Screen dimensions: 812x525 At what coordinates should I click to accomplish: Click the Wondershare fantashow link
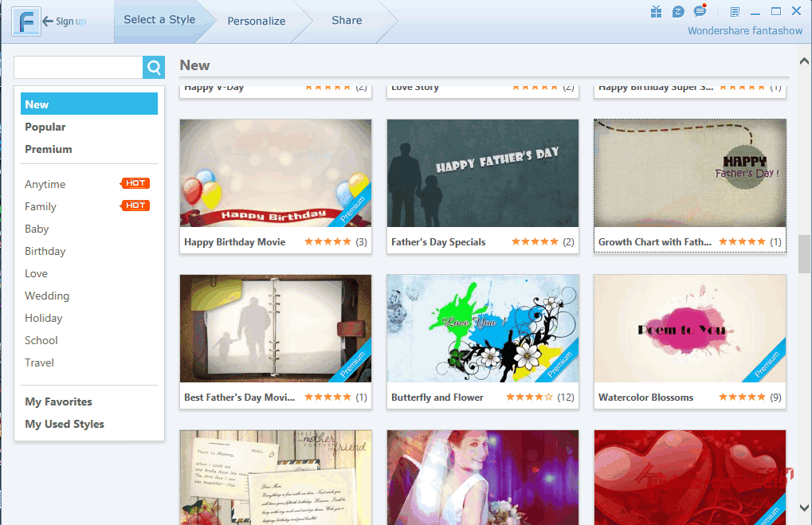pos(745,30)
